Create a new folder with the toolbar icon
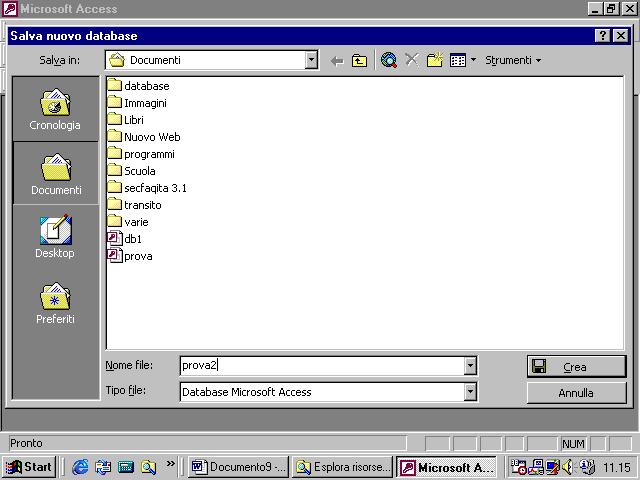Screen dimensions: 640x480 [x=435, y=60]
